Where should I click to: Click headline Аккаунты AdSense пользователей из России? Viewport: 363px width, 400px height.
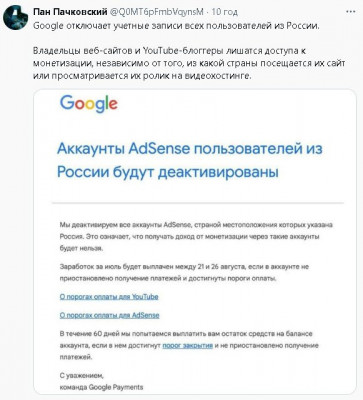click(x=190, y=160)
